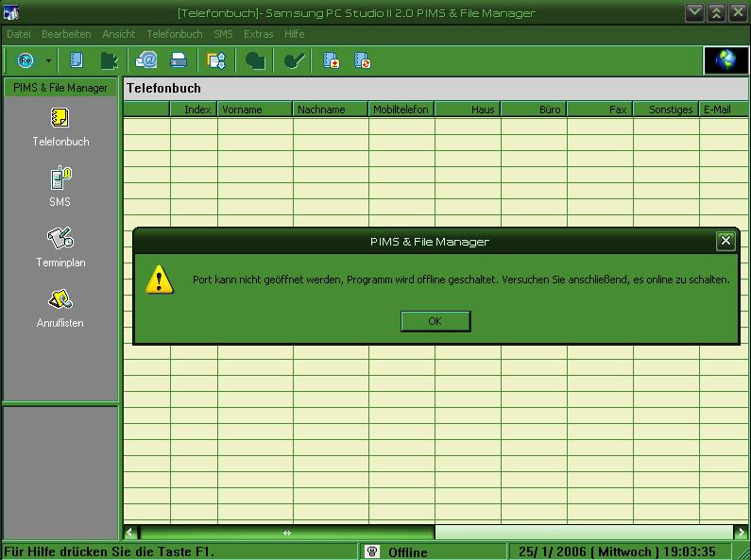Open the Datei menu
This screenshot has height=560, width=751.
[x=19, y=34]
